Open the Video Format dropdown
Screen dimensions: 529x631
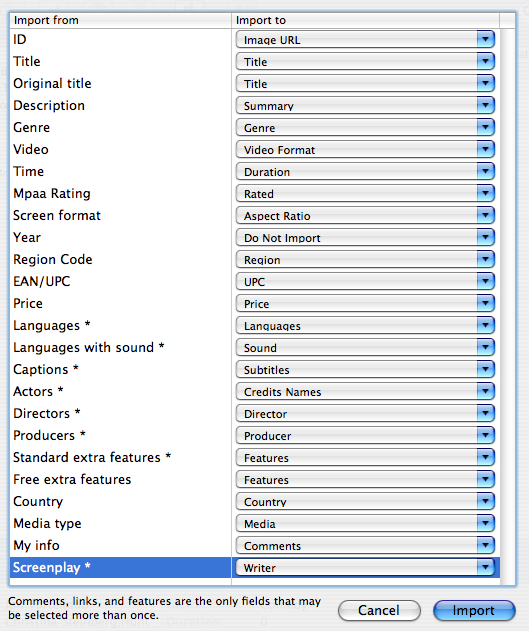pyautogui.click(x=365, y=149)
